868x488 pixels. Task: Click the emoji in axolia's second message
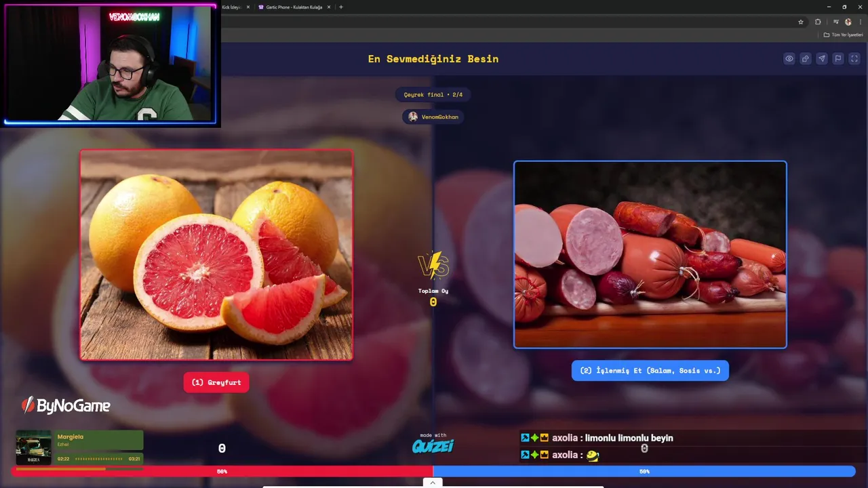click(593, 455)
